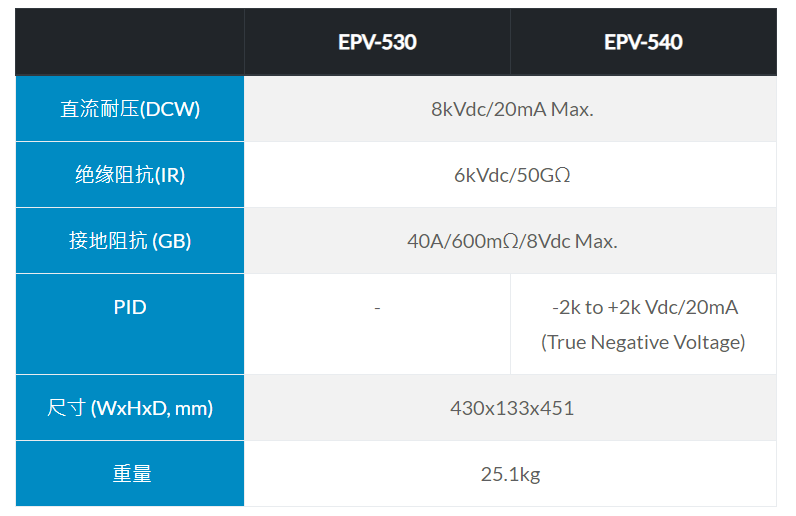Click the (DCW) abbreviation in first row
Viewport: 796px width, 516px height.
169,109
